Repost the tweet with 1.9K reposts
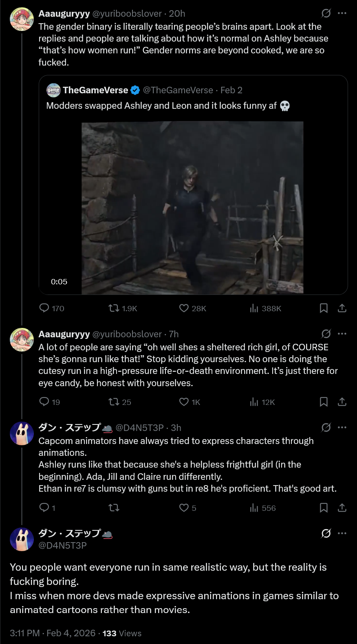 [x=114, y=308]
